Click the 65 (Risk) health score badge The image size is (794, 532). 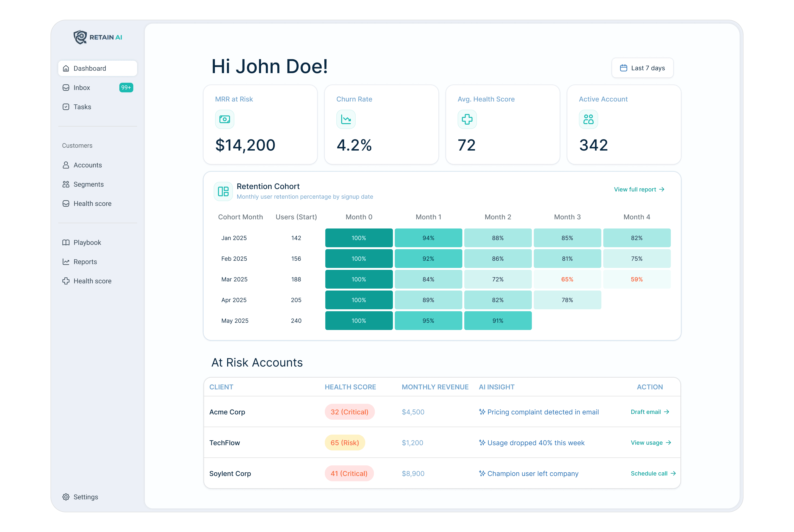(x=344, y=443)
